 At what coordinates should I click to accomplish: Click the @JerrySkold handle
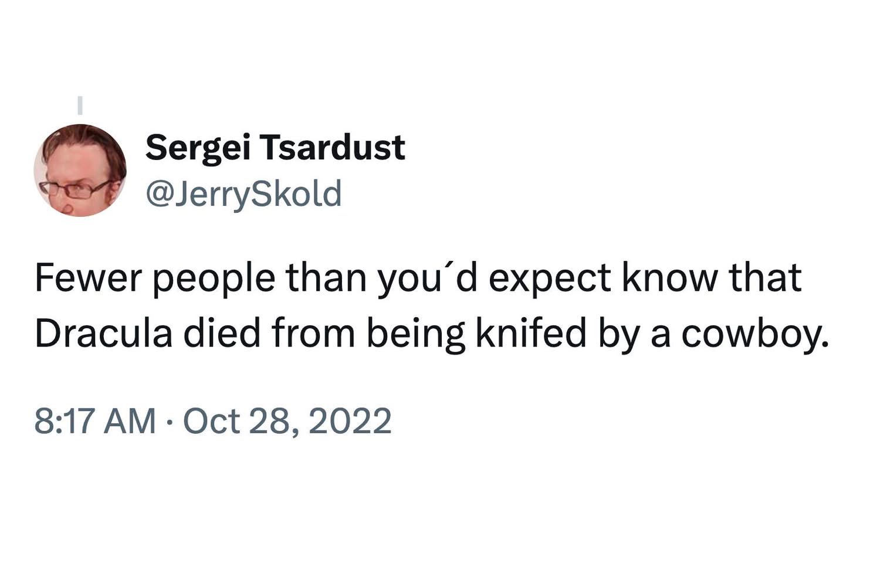pyautogui.click(x=243, y=193)
